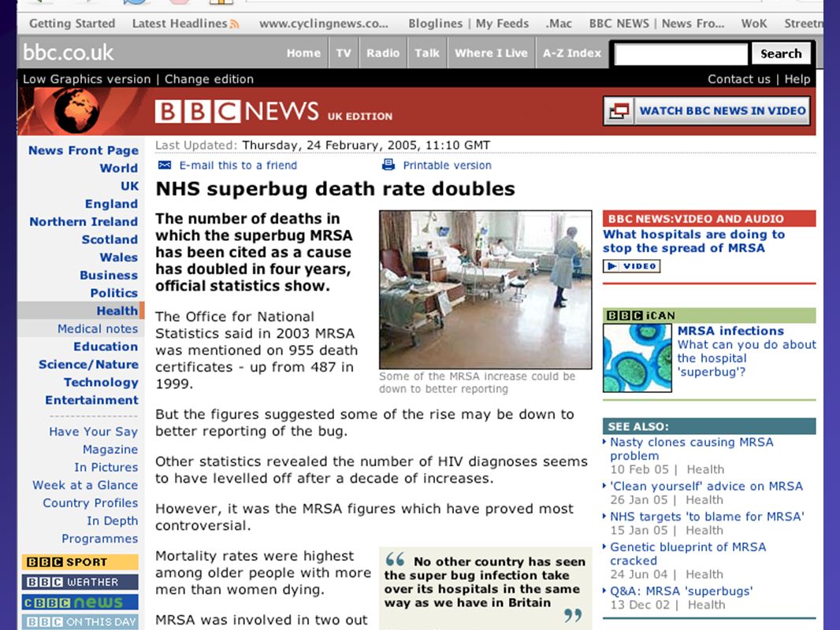Click the bbc.co.uk logo
The height and width of the screenshot is (630, 840).
pos(68,53)
